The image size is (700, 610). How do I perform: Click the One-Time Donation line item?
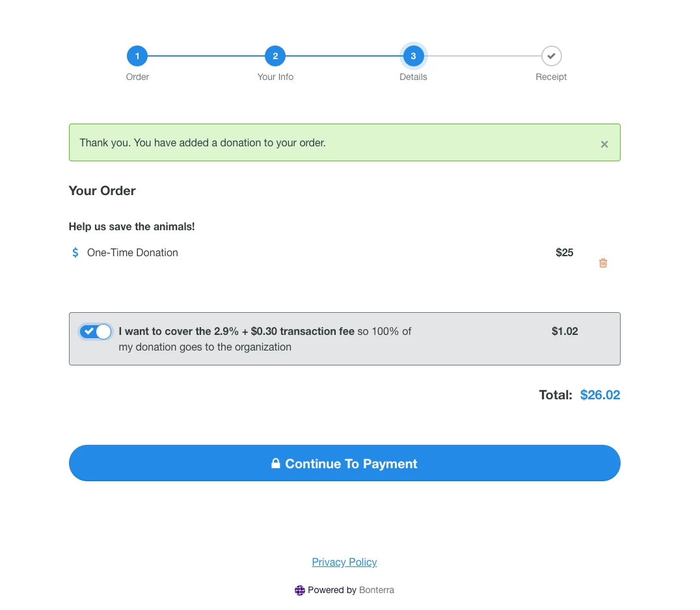[x=133, y=252]
